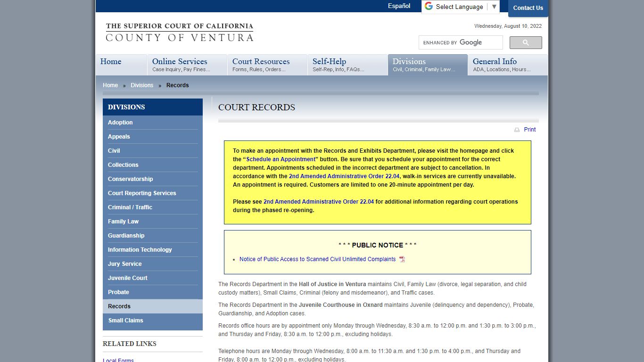Open the Online Services navigation tab
This screenshot has width=644, height=362.
[187, 65]
